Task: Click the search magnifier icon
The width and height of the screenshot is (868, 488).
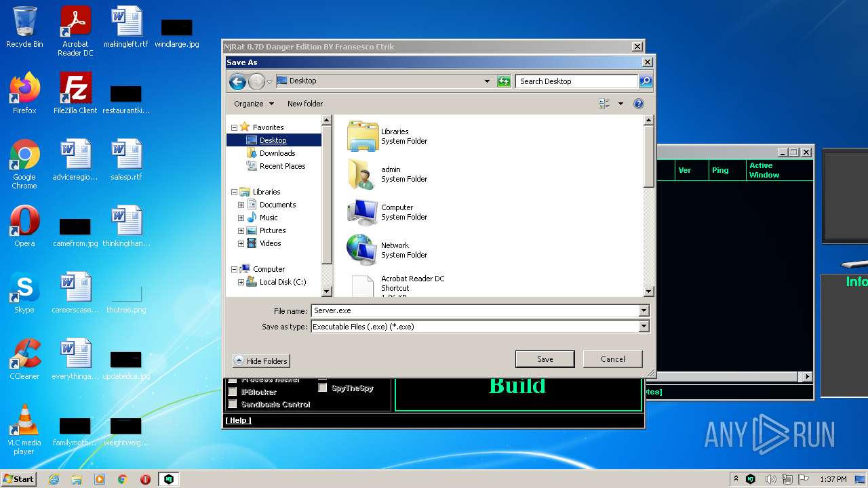Action: 646,81
